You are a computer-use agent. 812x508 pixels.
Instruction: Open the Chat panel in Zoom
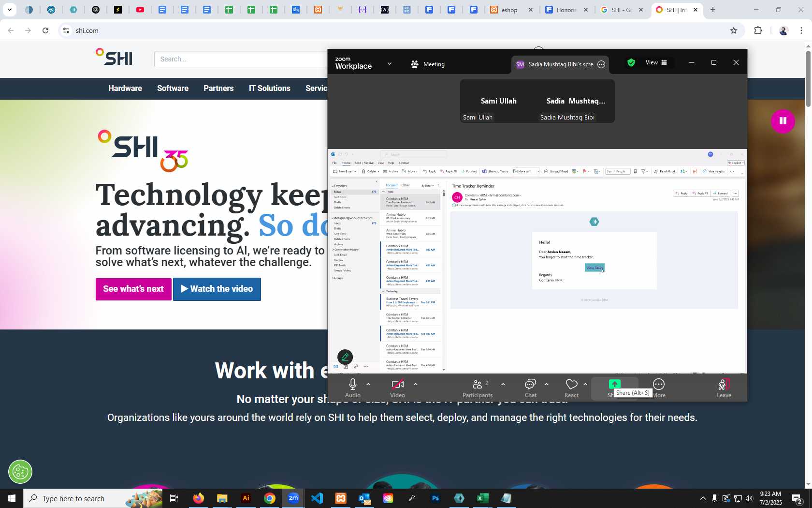pos(531,388)
